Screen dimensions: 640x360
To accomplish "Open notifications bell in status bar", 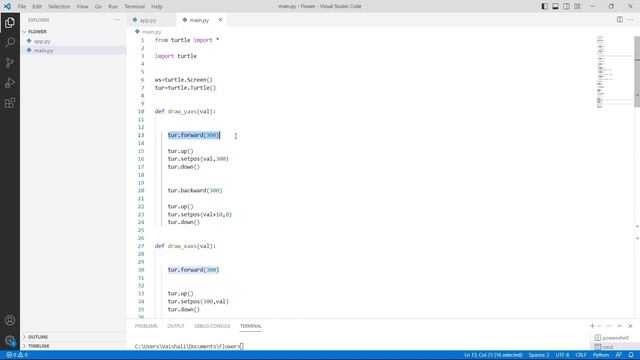I will tap(631, 355).
